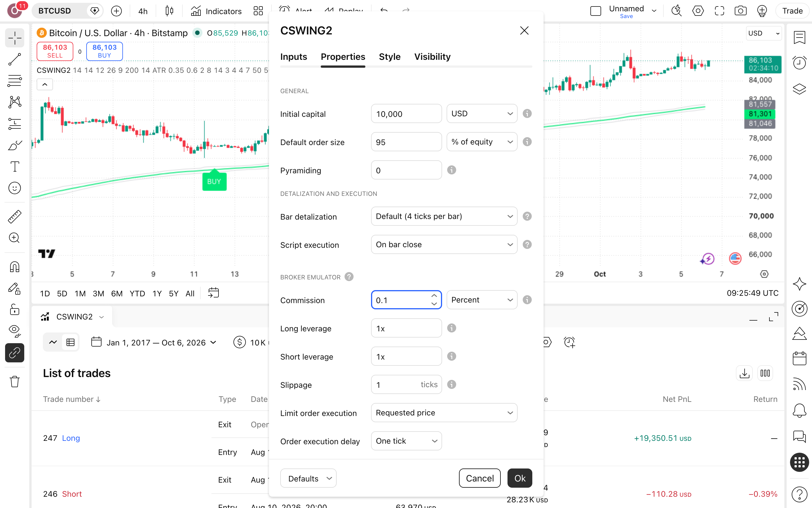Screen dimensions: 812x508
Task: Open the commission Percent type dropdown
Action: [482, 300]
